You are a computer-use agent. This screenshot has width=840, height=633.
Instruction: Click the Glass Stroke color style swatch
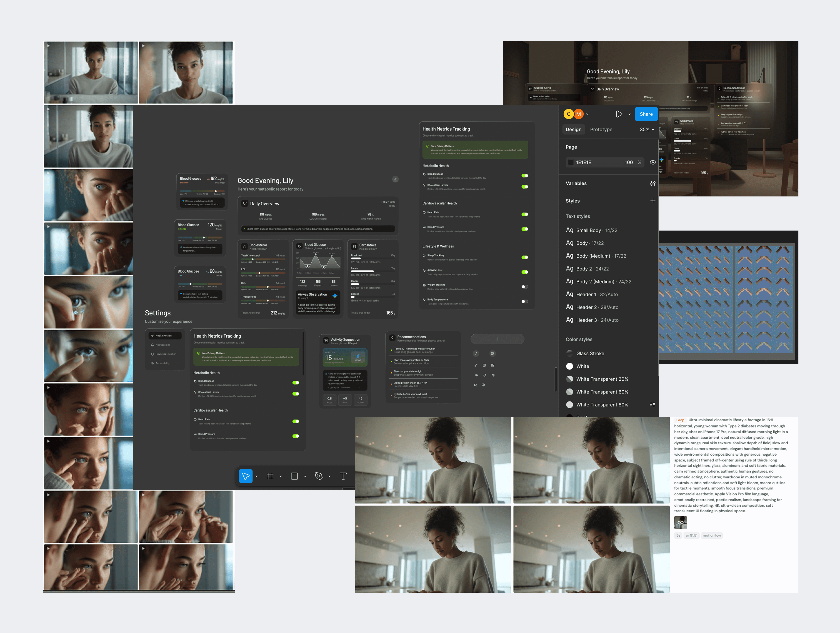click(570, 353)
